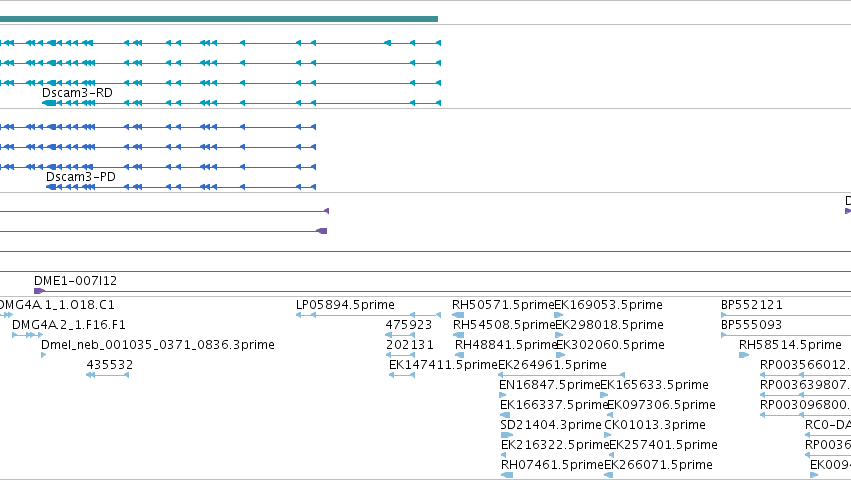Select the RP003566012 EST label

coord(804,365)
